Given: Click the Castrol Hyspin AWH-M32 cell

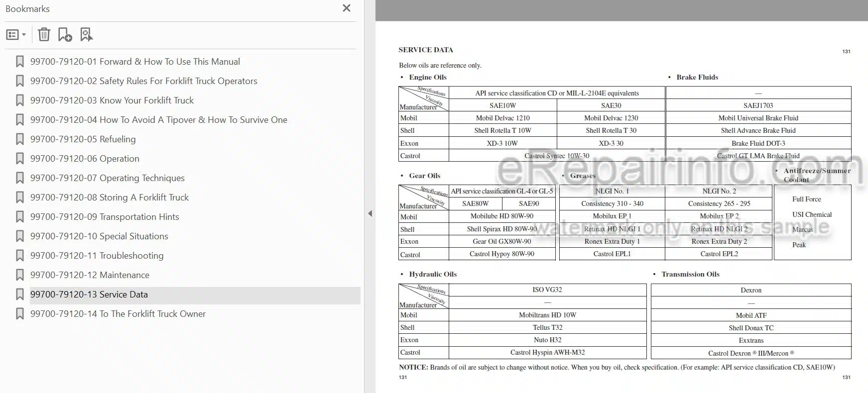Looking at the screenshot, I should click(x=547, y=352).
